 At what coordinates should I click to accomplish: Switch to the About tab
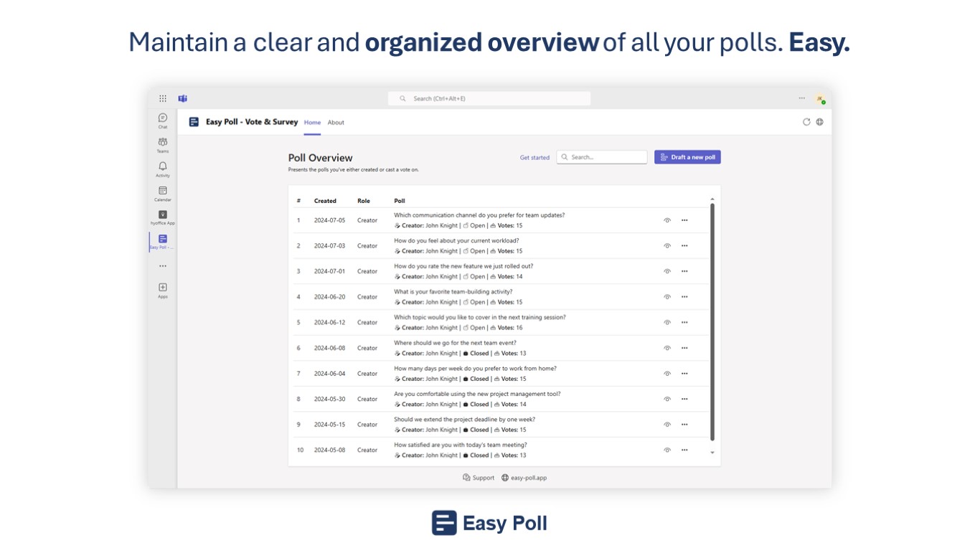[x=336, y=123]
